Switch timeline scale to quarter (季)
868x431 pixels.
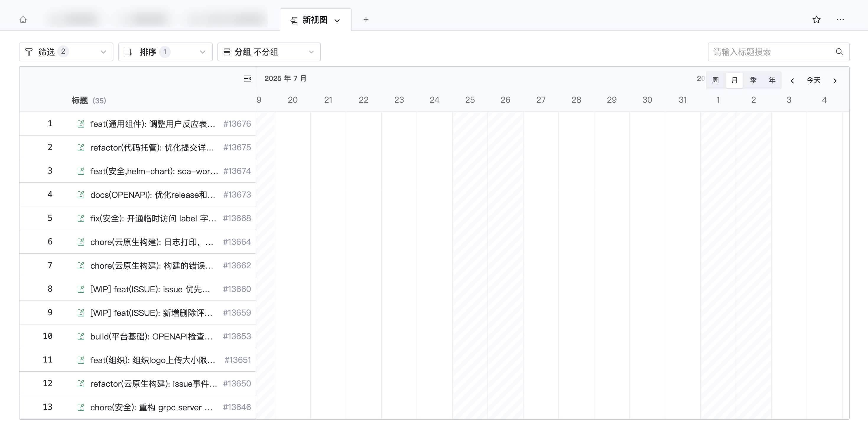[753, 81]
